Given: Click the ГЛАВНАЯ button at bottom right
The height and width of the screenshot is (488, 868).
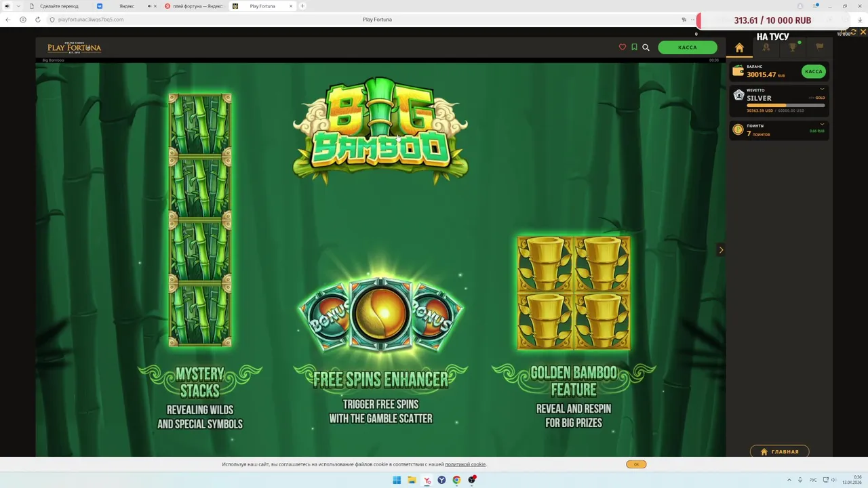Looking at the screenshot, I should [779, 451].
